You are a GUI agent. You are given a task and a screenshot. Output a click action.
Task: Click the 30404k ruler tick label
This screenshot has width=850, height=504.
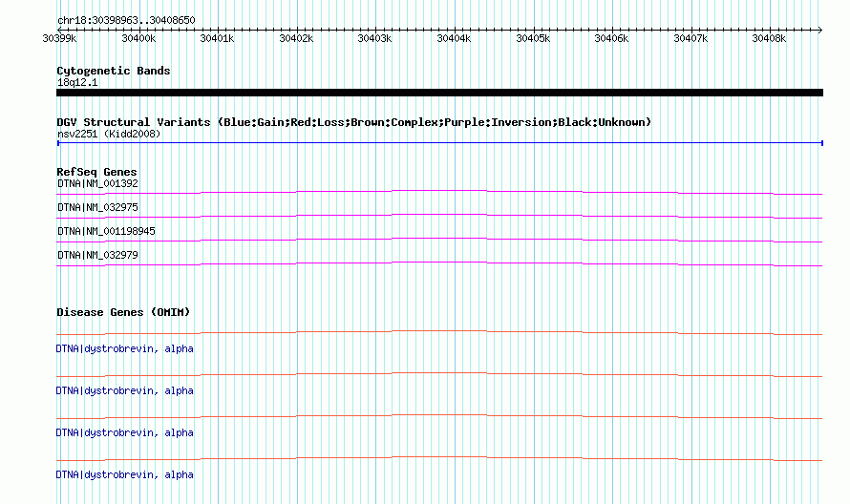[x=455, y=38]
